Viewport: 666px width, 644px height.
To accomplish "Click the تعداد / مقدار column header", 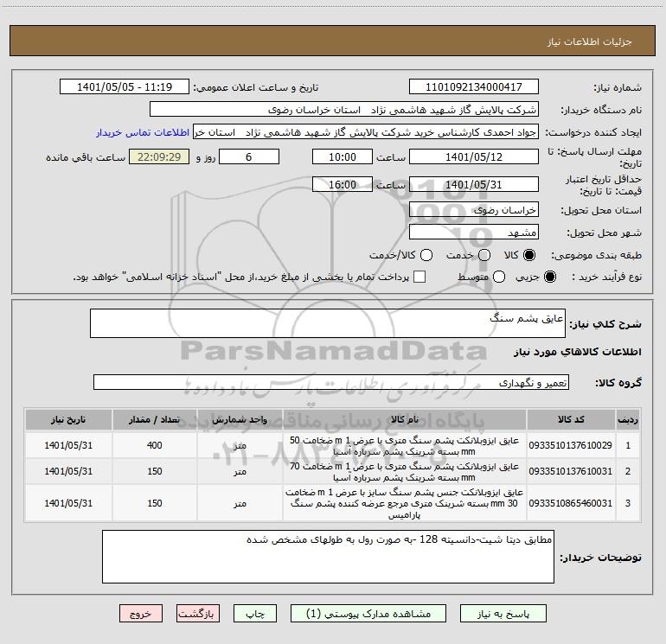I will click(x=155, y=419).
